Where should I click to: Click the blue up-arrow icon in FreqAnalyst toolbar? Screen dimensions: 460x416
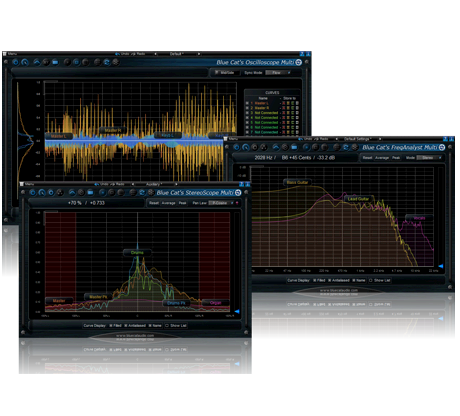(x=276, y=147)
